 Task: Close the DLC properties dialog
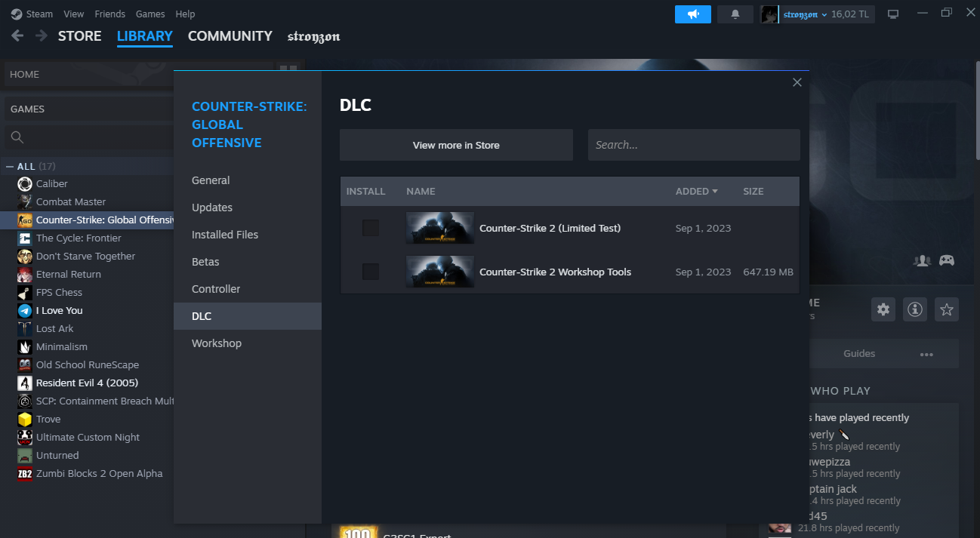[797, 82]
